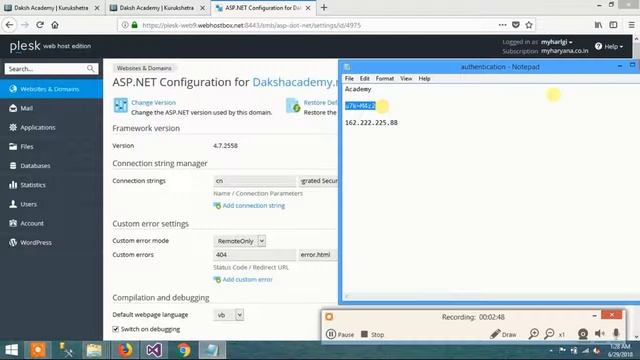
Task: Click the 162.222.225.88 text in Notepad
Action: point(371,122)
